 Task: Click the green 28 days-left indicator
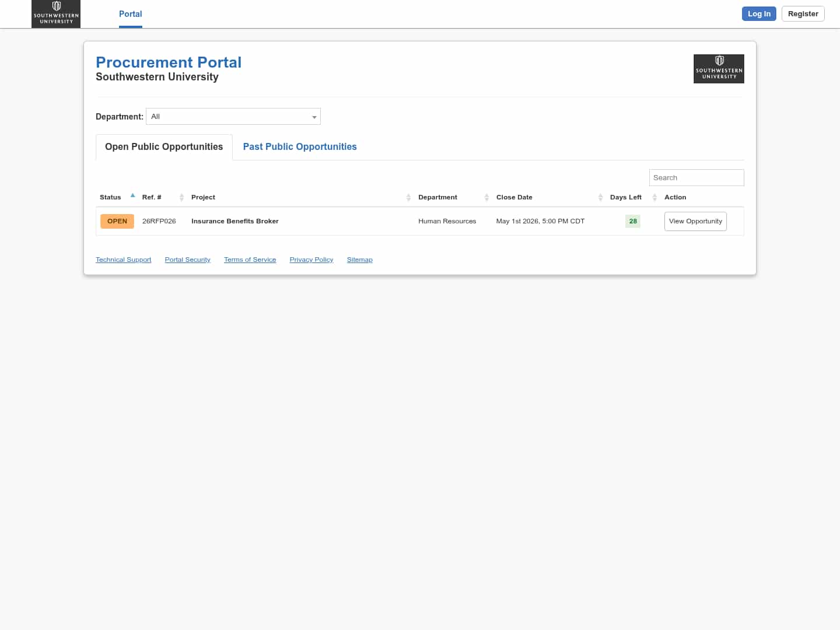[x=633, y=221]
